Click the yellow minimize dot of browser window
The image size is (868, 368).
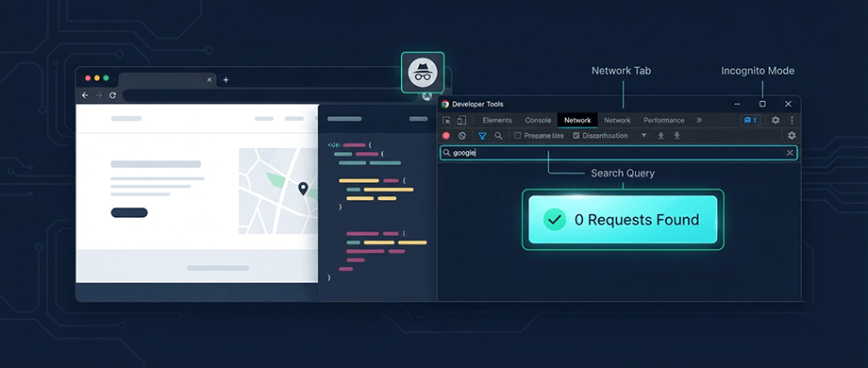pyautogui.click(x=97, y=78)
